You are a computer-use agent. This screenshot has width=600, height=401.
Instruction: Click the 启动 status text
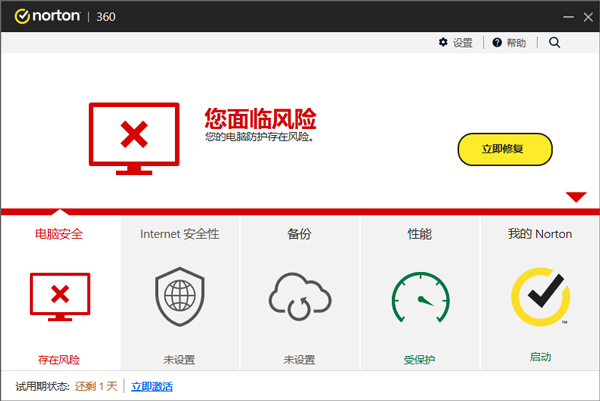click(x=540, y=357)
